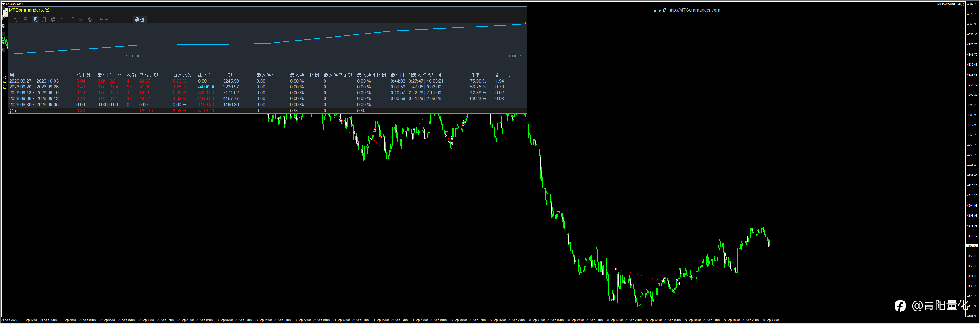Image resolution: width=980 pixels, height=324 pixels.
Task: Click the 出入金 column header
Action: point(205,75)
